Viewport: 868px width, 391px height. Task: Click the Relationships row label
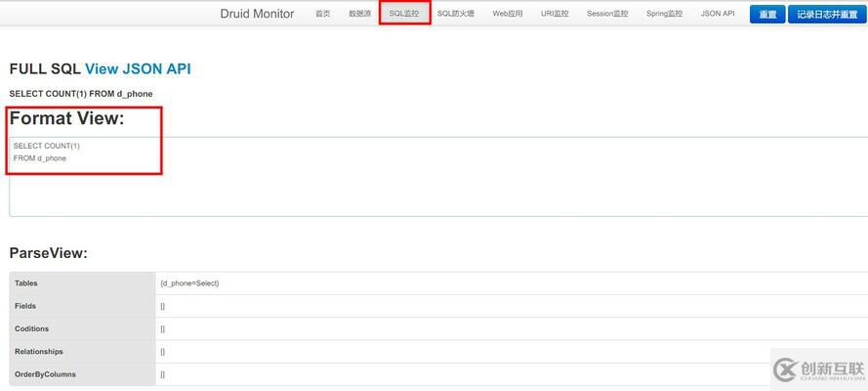tap(39, 351)
